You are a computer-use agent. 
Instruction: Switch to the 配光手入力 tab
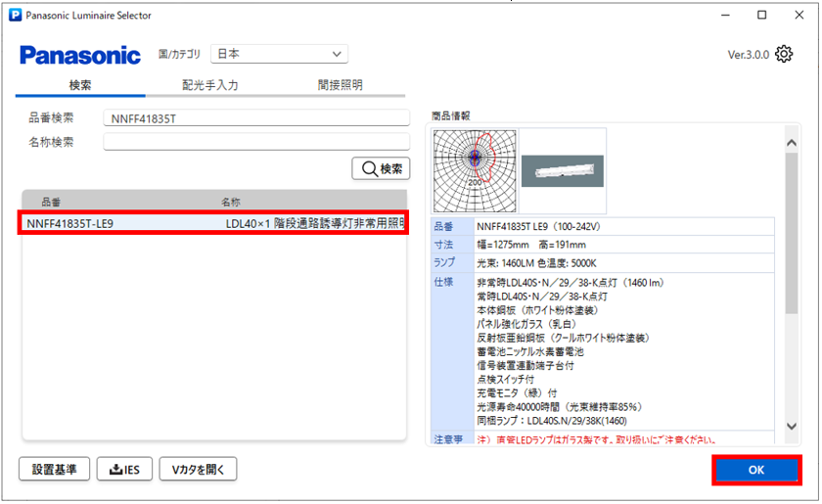pyautogui.click(x=209, y=85)
